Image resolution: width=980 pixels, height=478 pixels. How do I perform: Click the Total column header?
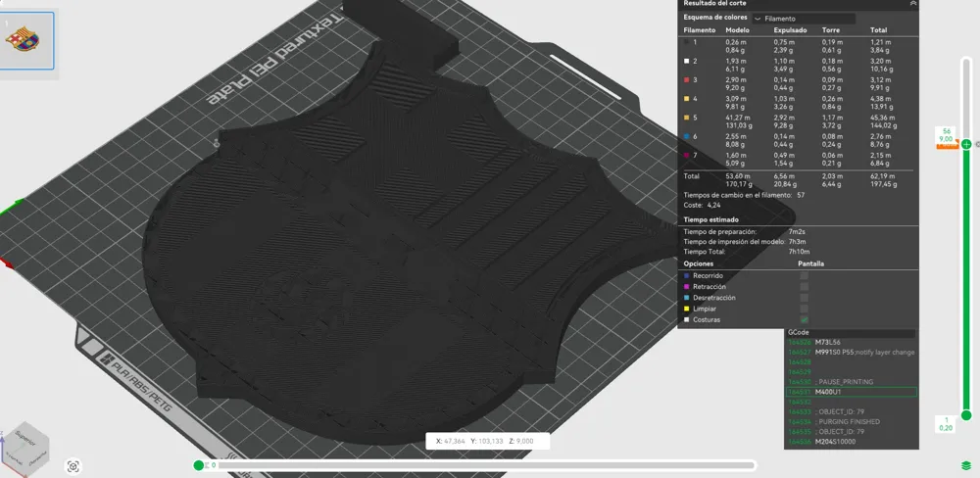[x=878, y=30]
